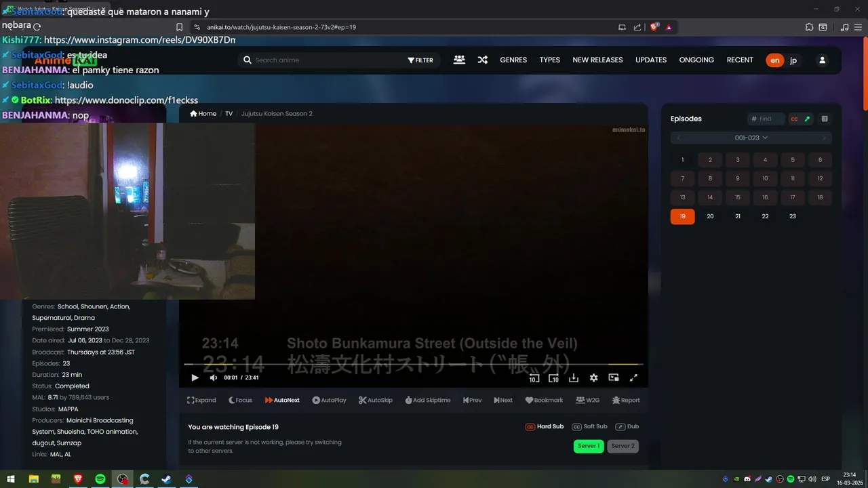Click the Search anime input field
Viewport: 868px width, 488px height.
point(325,60)
